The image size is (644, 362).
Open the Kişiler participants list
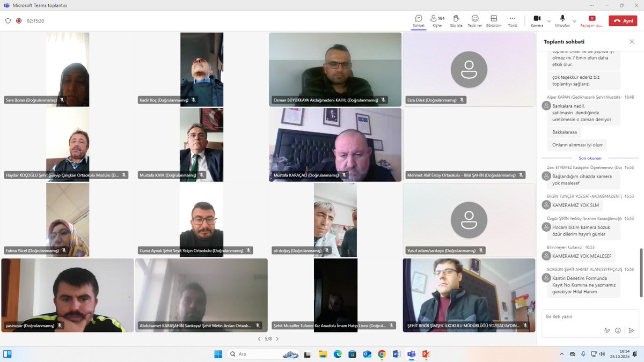pos(437,21)
